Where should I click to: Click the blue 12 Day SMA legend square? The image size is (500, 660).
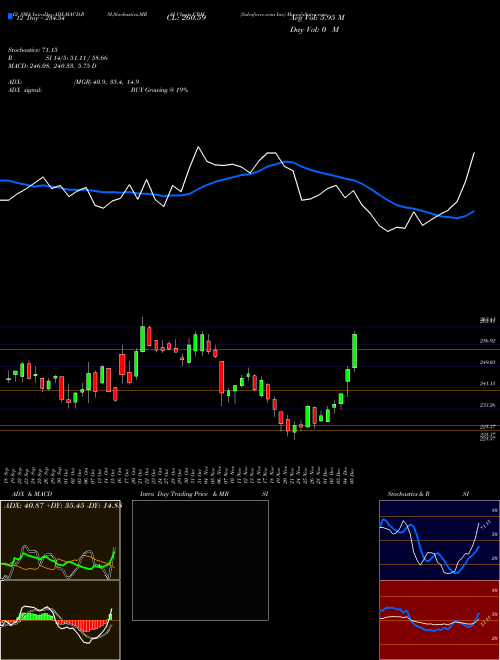point(11,16)
